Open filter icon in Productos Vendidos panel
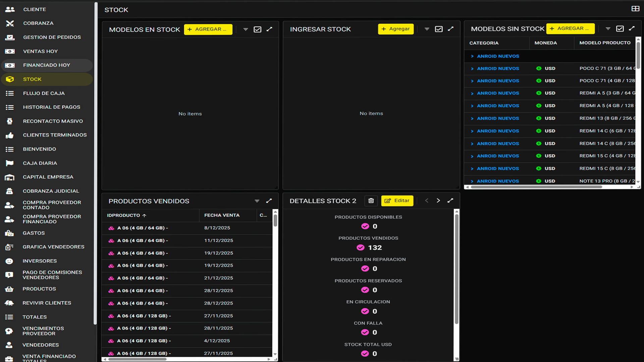644x362 pixels. (257, 201)
